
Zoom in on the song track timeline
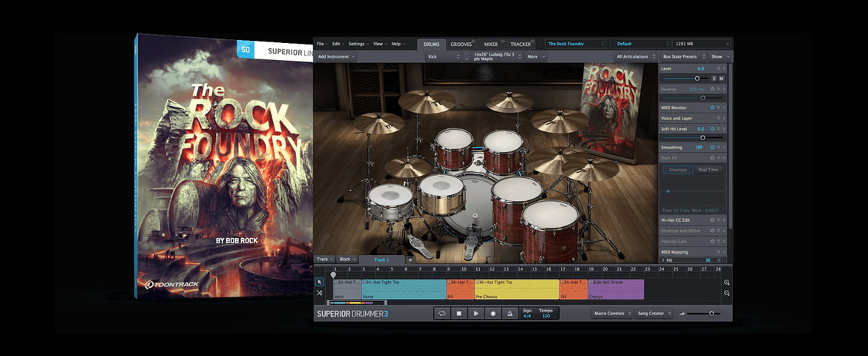point(727,283)
